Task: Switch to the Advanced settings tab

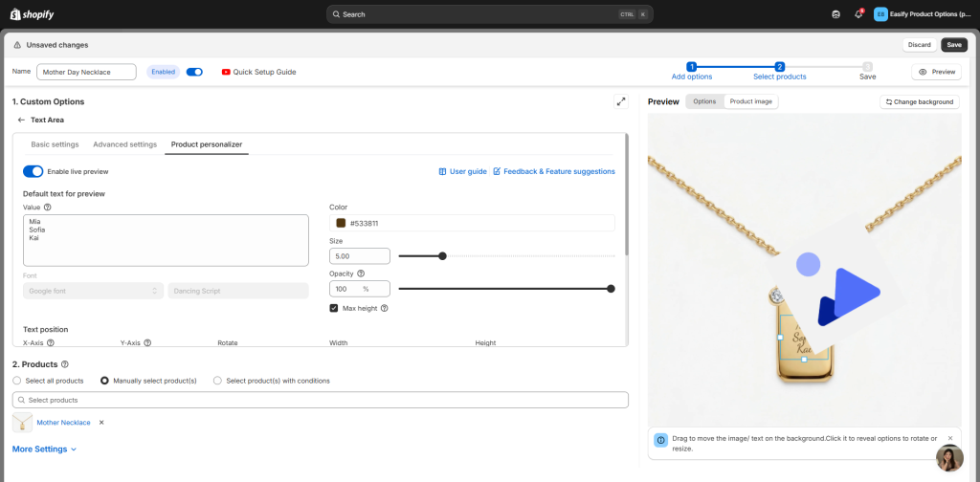Action: [124, 144]
